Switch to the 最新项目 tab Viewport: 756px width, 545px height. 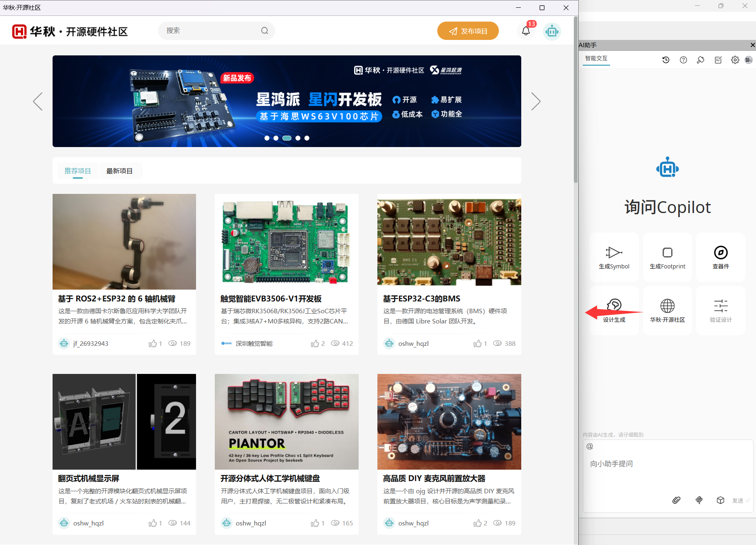click(119, 171)
